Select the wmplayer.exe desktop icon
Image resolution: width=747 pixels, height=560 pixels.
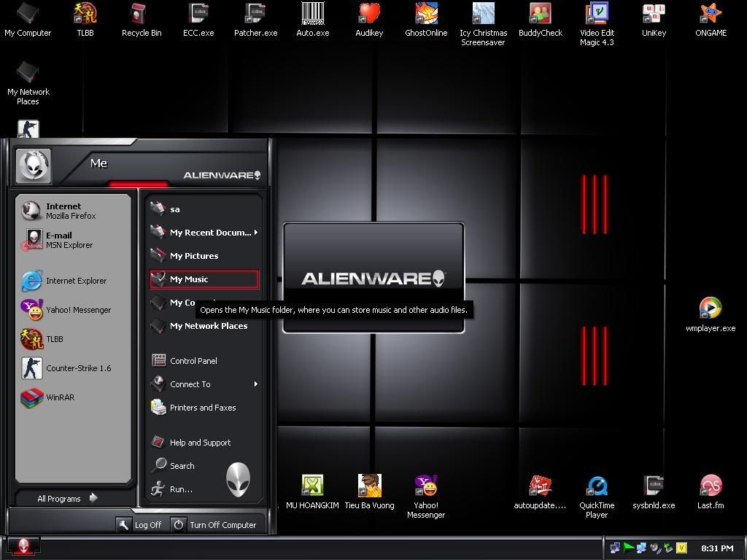click(711, 314)
